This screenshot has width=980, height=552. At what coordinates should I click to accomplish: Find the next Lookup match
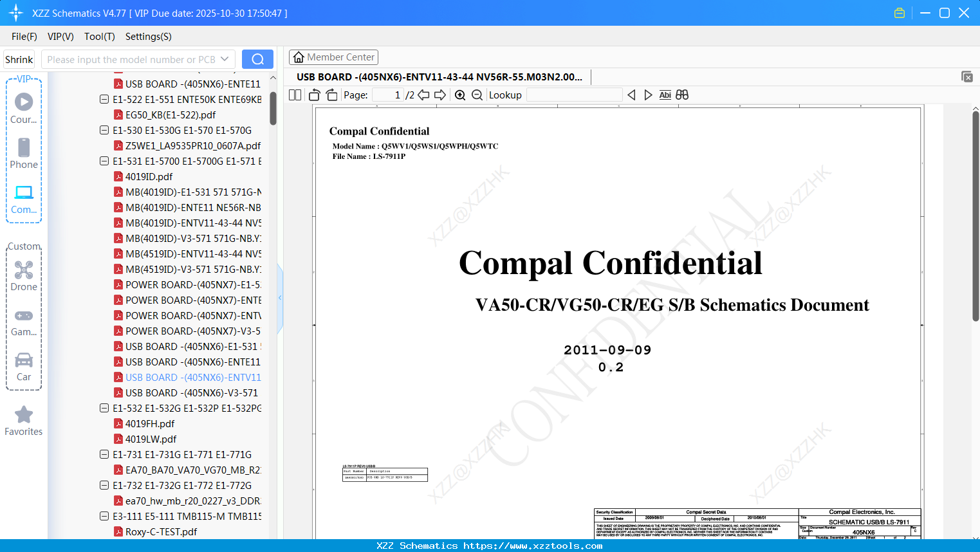coord(648,95)
